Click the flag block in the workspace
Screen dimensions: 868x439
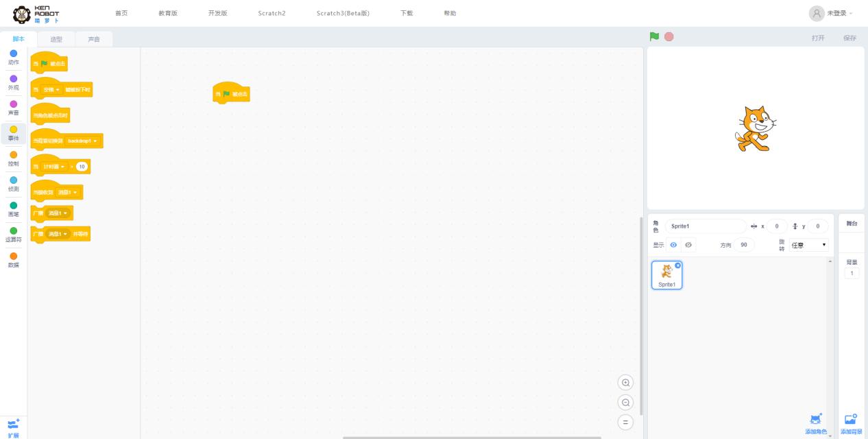point(232,94)
